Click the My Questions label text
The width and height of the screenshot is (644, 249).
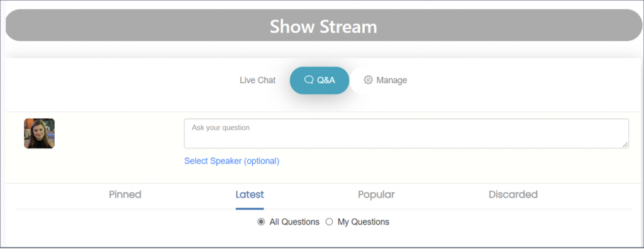pyautogui.click(x=364, y=223)
